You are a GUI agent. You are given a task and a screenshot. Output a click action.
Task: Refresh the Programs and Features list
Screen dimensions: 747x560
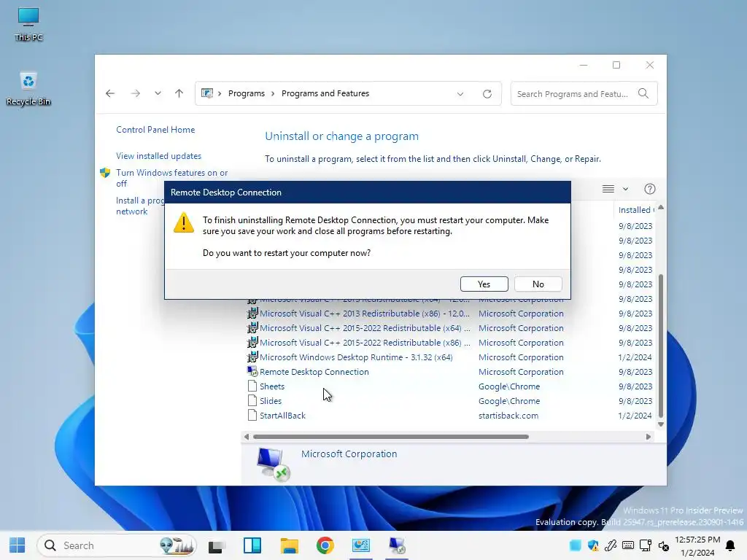487,94
